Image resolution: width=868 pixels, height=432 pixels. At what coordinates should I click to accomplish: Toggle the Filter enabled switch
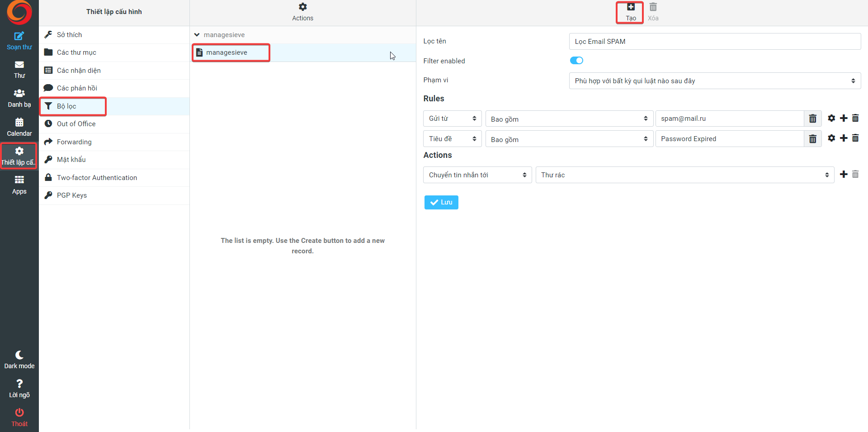[x=576, y=61]
